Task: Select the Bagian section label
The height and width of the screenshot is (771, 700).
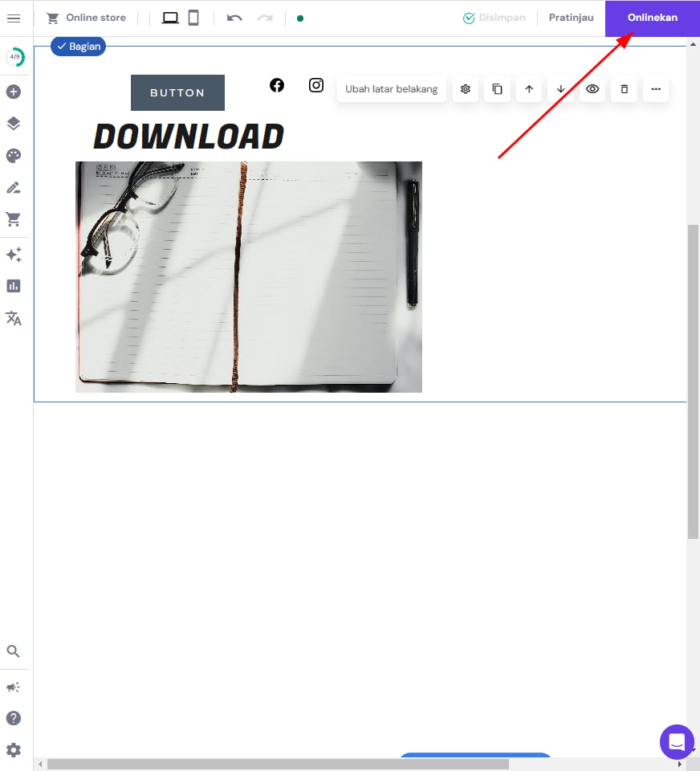Action: 78,47
